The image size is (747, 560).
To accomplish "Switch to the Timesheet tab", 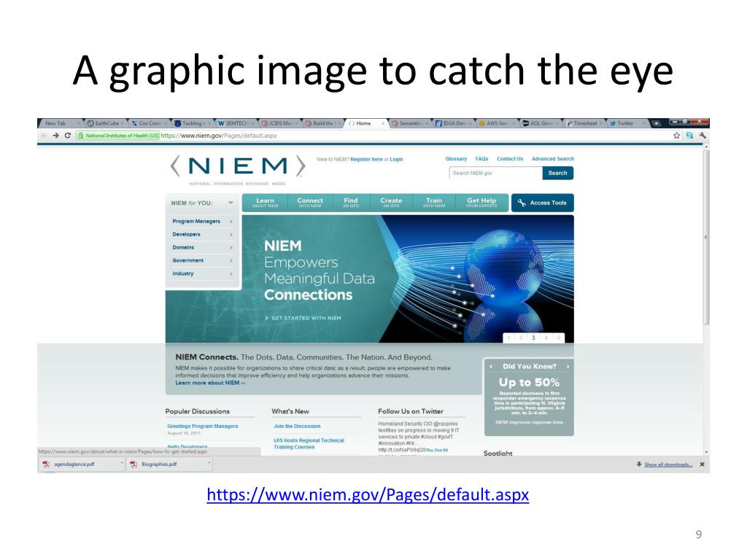I will 584,123.
